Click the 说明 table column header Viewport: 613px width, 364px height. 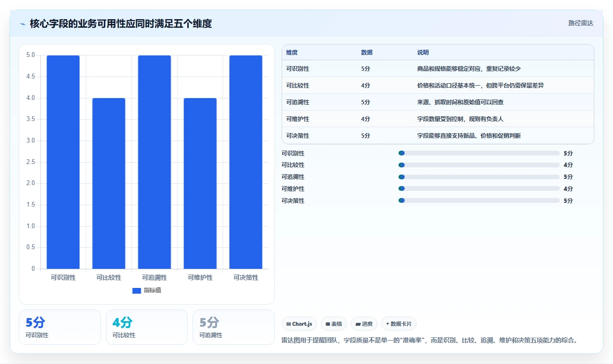(423, 53)
